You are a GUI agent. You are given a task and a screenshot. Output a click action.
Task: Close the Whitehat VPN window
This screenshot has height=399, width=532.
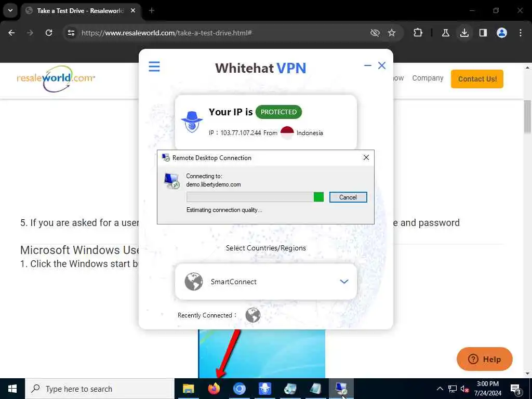tap(382, 65)
